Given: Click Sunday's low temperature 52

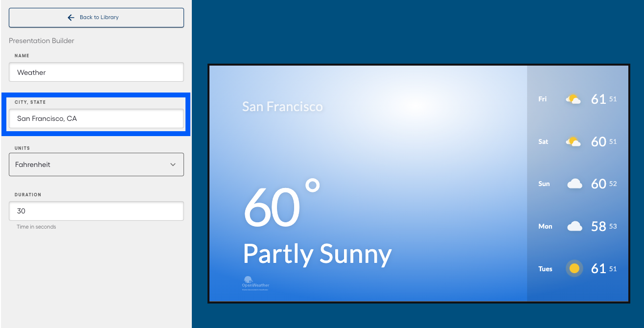Looking at the screenshot, I should click(x=613, y=184).
